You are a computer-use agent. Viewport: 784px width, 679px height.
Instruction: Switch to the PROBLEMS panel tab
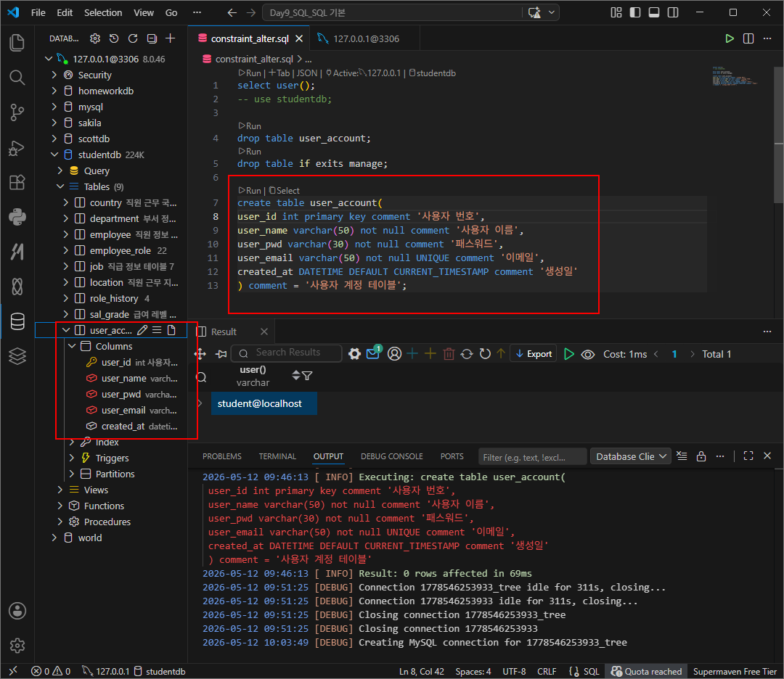[x=222, y=456]
